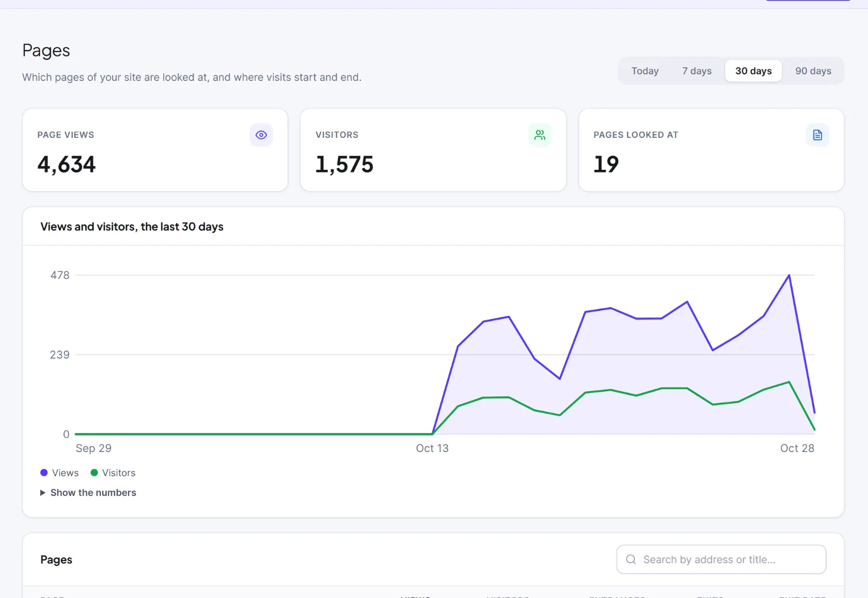Click the Pages heading at the top
This screenshot has width=868, height=598.
tap(46, 50)
